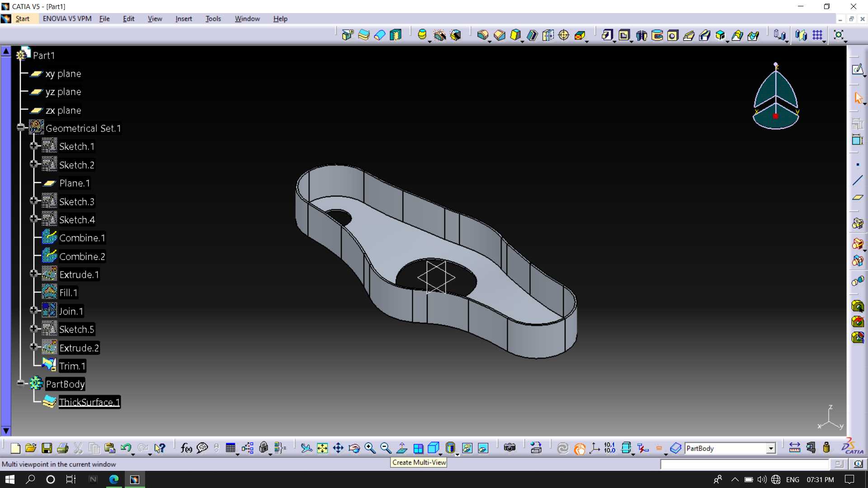868x488 pixels.
Task: Select Combine.2 in the tree
Action: 82,256
